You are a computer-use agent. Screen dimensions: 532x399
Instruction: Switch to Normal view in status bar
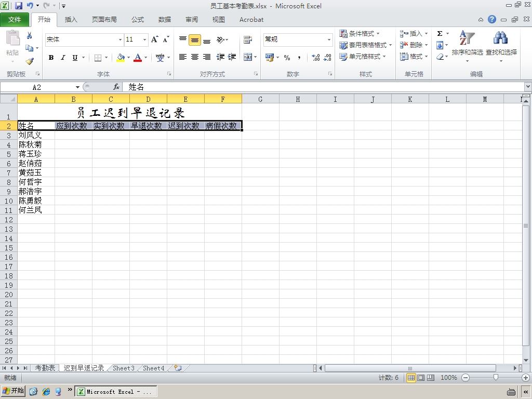click(x=411, y=378)
